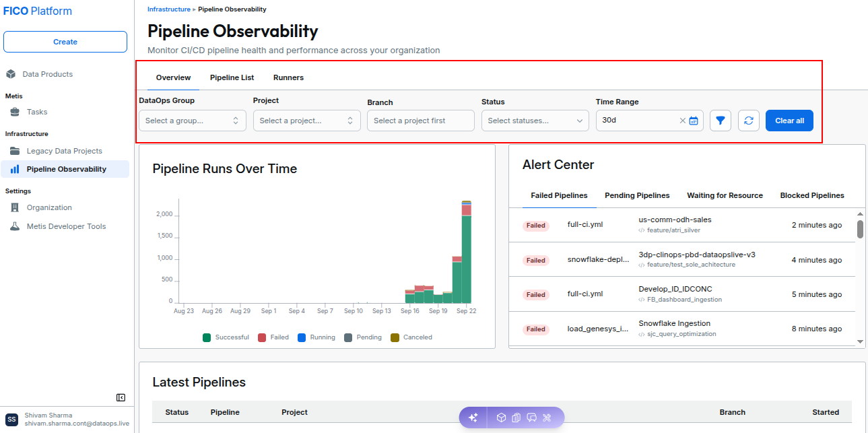Click the cube icon in floating toolbar
868x433 pixels.
[501, 418]
